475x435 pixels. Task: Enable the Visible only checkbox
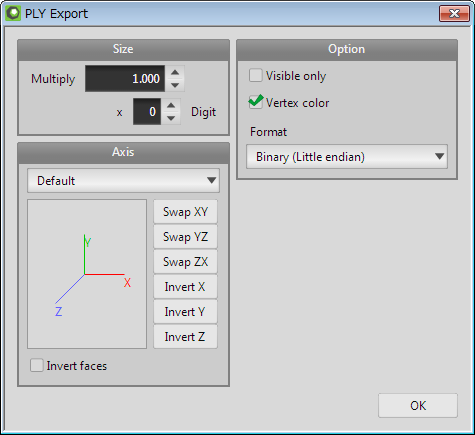(256, 75)
